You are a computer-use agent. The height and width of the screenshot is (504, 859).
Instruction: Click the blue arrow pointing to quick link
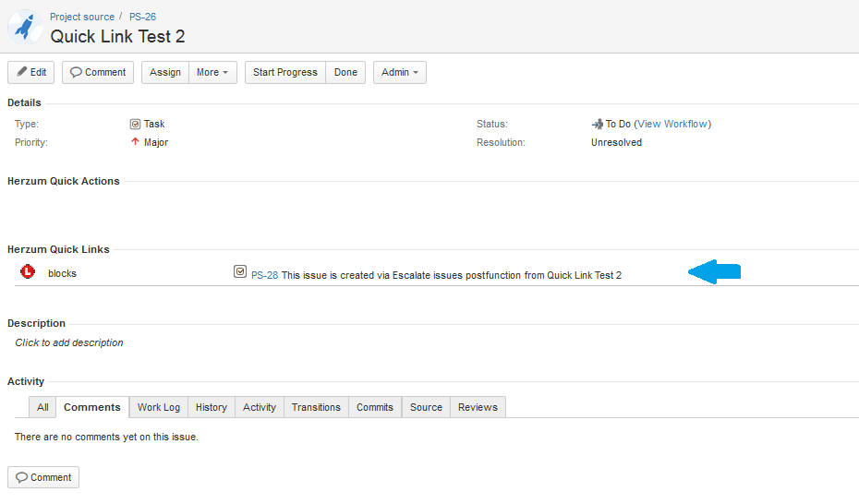(715, 271)
